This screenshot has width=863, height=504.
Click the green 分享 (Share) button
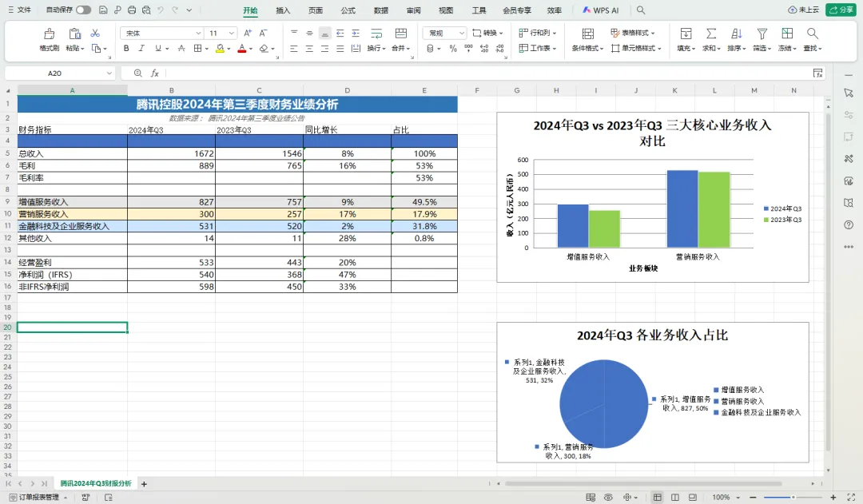click(x=841, y=10)
